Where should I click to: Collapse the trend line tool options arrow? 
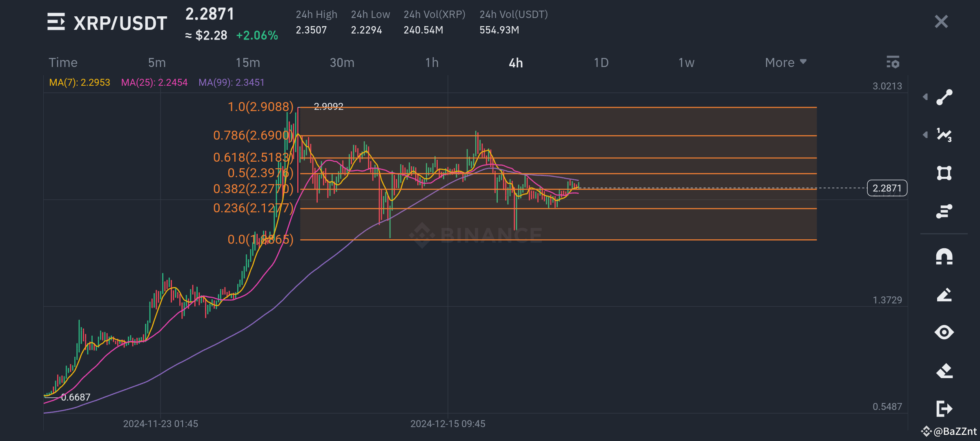925,97
